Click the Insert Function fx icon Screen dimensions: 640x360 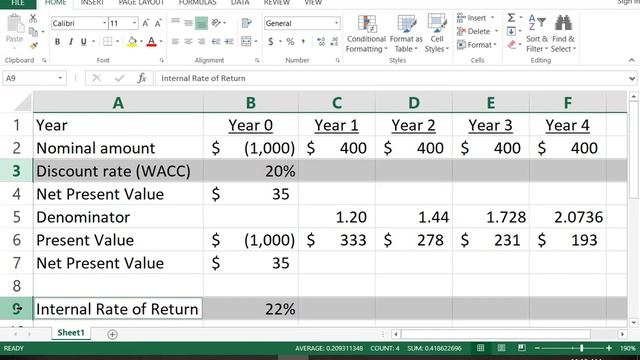[142, 78]
